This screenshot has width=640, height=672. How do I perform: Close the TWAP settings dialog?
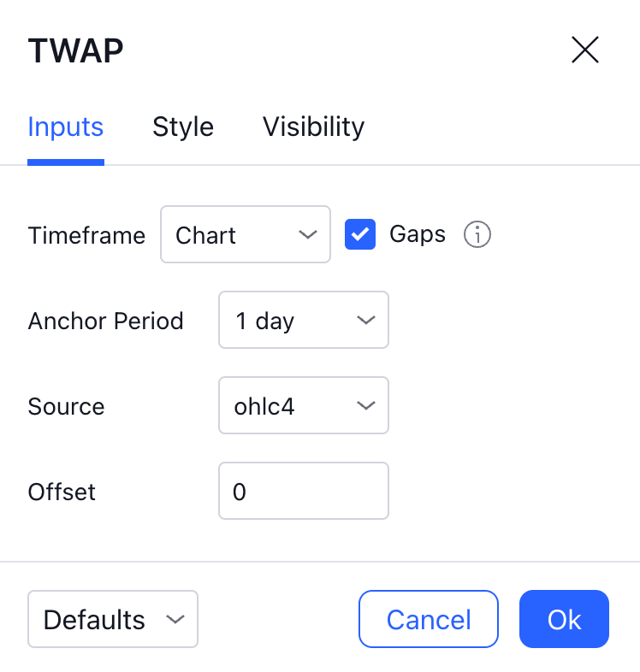pyautogui.click(x=585, y=50)
